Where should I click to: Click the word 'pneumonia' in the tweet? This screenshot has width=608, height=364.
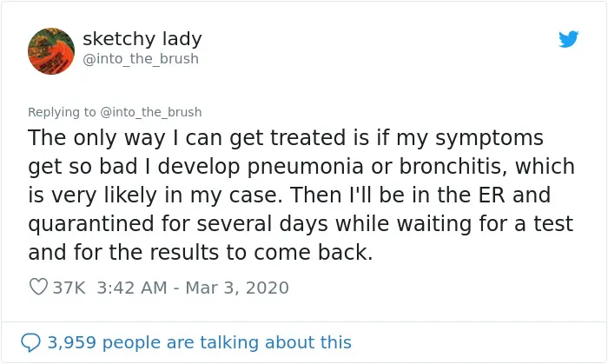click(305, 167)
